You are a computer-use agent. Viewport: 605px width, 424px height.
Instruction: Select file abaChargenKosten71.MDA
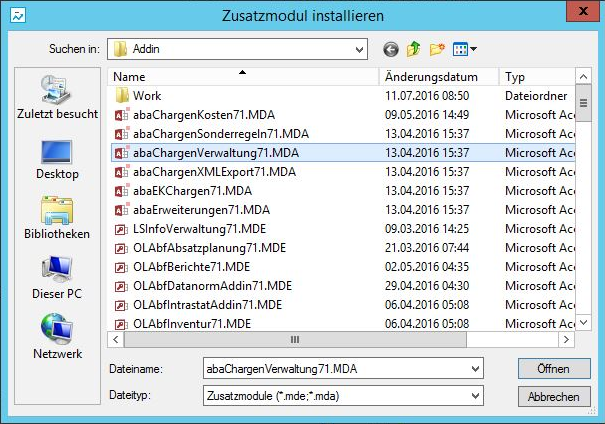click(203, 115)
